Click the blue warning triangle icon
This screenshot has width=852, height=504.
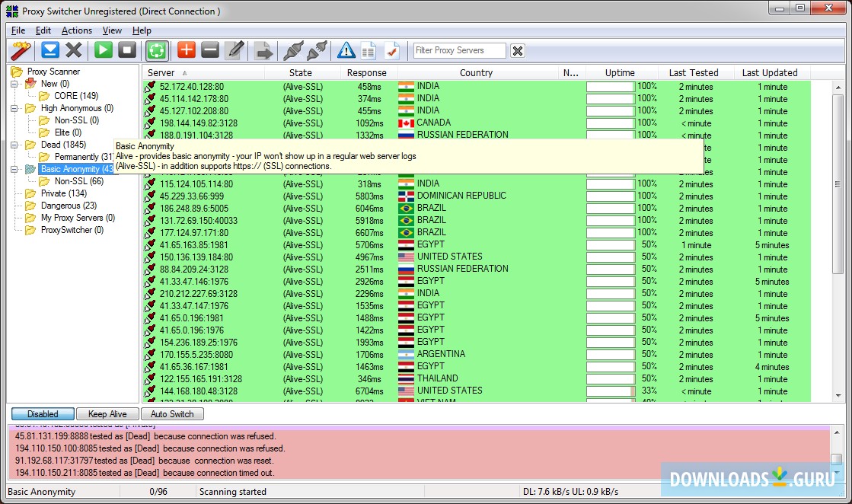(x=346, y=50)
